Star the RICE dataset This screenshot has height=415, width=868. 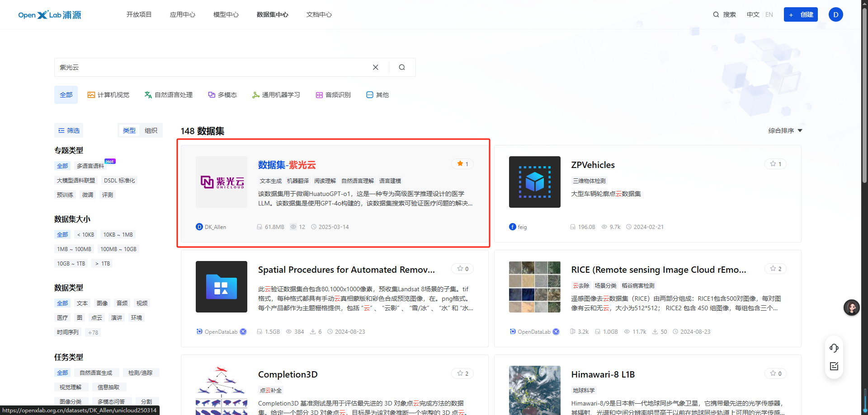tap(775, 269)
